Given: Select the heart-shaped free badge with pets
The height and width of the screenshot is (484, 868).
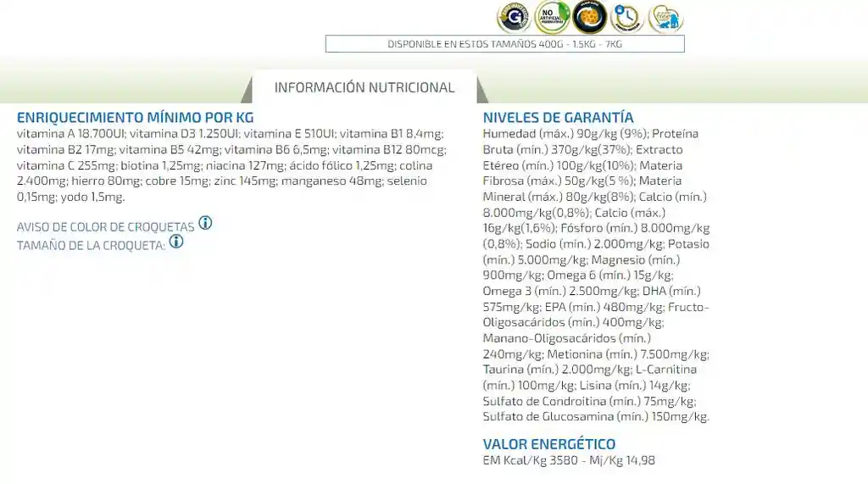Looking at the screenshot, I should coord(665,17).
